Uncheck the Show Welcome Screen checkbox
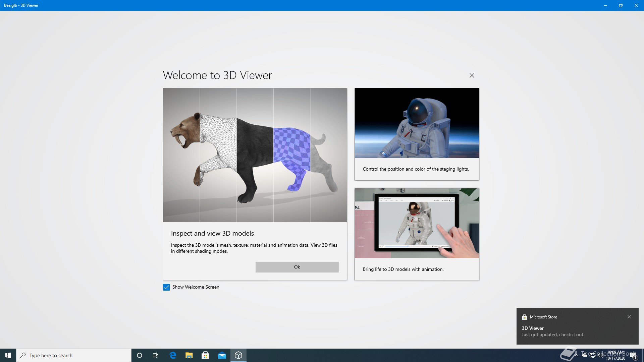The height and width of the screenshot is (362, 644). coord(166,287)
